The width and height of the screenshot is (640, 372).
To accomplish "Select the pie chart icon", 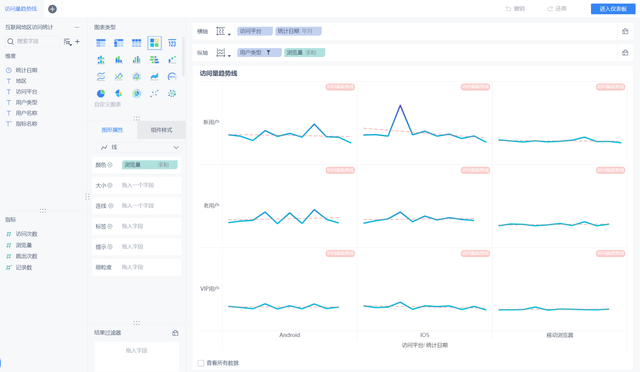I will [x=101, y=94].
